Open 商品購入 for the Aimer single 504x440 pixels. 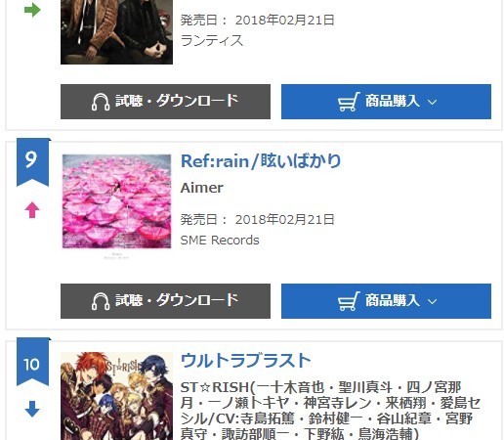386,301
